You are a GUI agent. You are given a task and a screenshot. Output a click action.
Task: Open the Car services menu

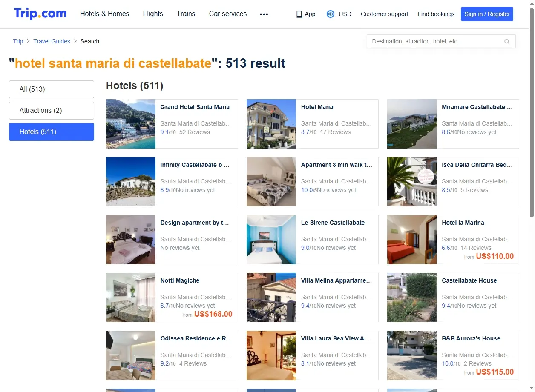tap(228, 14)
